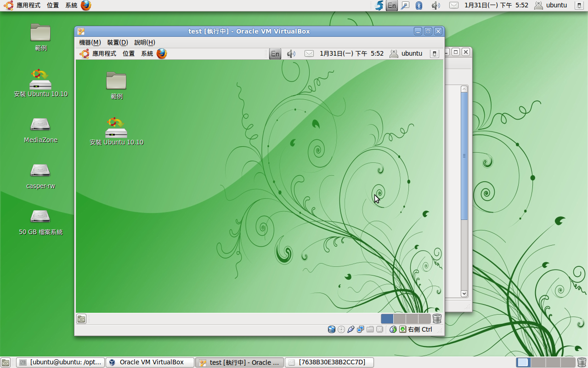Open the host trash in bottom panel

[x=582, y=362]
